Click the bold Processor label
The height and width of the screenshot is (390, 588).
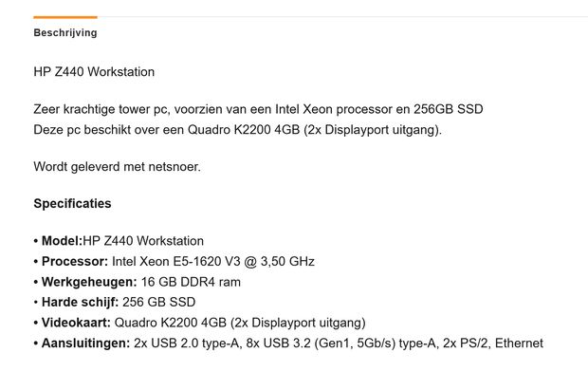[74, 261]
